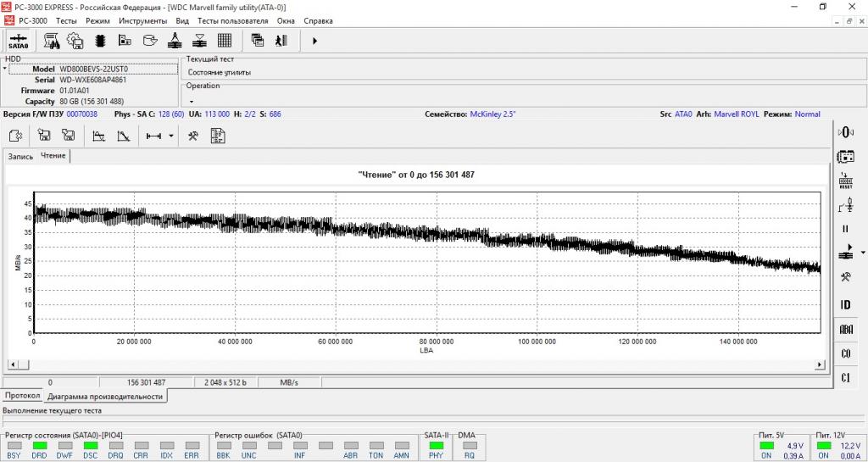Click the run arrow button in main toolbar
Image resolution: width=868 pixels, height=462 pixels.
click(x=314, y=41)
